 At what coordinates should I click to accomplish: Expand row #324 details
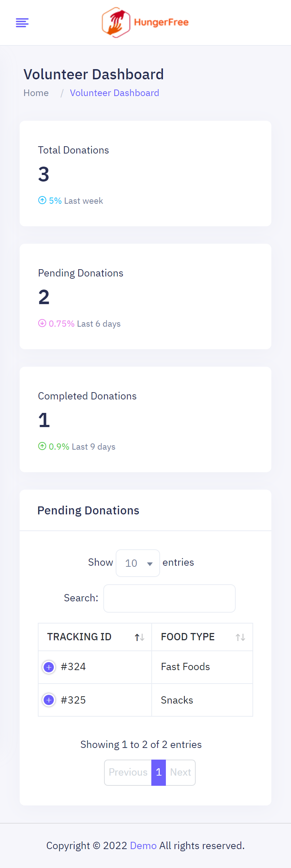(49, 667)
